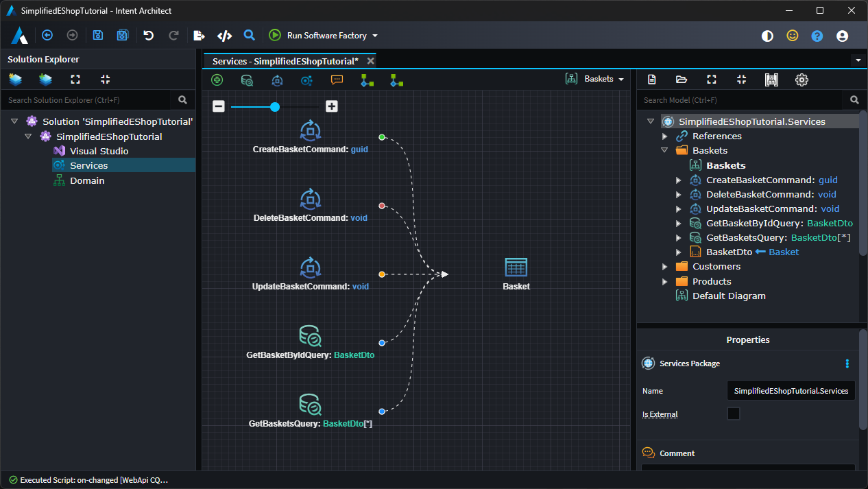Click the first hierarchy layout icon
The width and height of the screenshot is (868, 489).
pos(367,80)
